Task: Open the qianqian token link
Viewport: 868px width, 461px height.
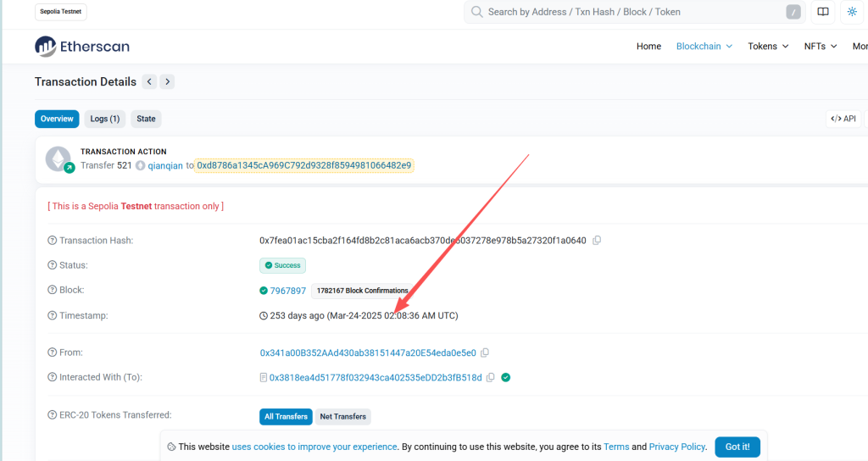Action: (165, 165)
